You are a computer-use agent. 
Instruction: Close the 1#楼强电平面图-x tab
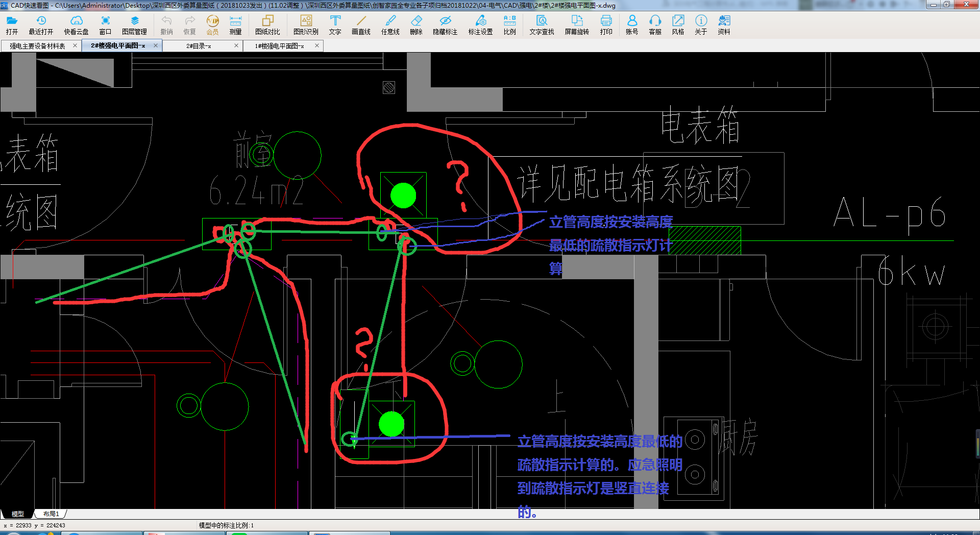coord(317,45)
